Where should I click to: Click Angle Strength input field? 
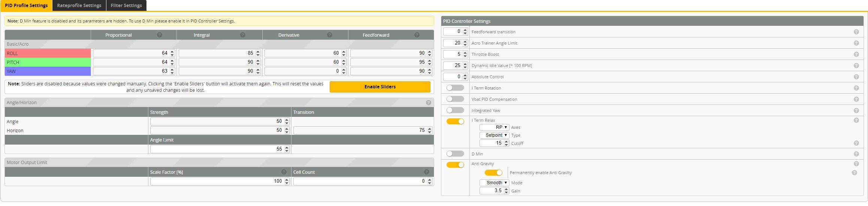pyautogui.click(x=220, y=121)
